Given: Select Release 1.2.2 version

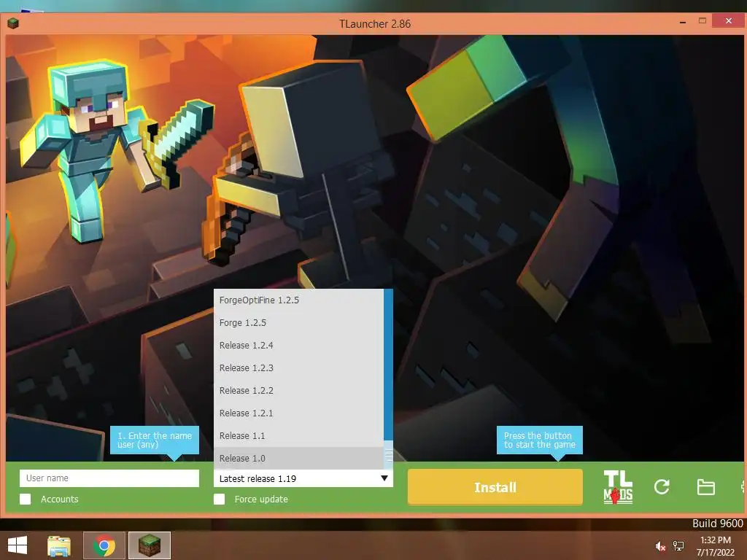Looking at the screenshot, I should (x=298, y=391).
